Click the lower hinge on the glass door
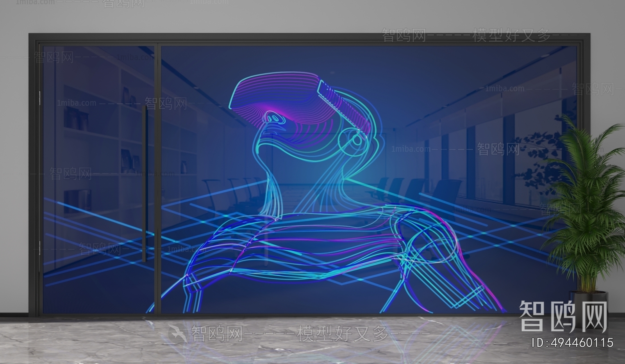The width and height of the screenshot is (625, 364). (39, 248)
